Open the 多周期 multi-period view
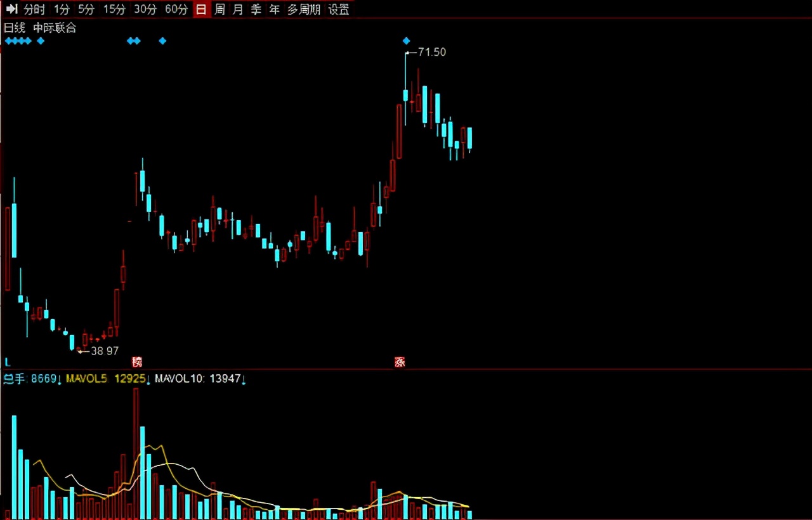812x520 pixels. point(304,9)
